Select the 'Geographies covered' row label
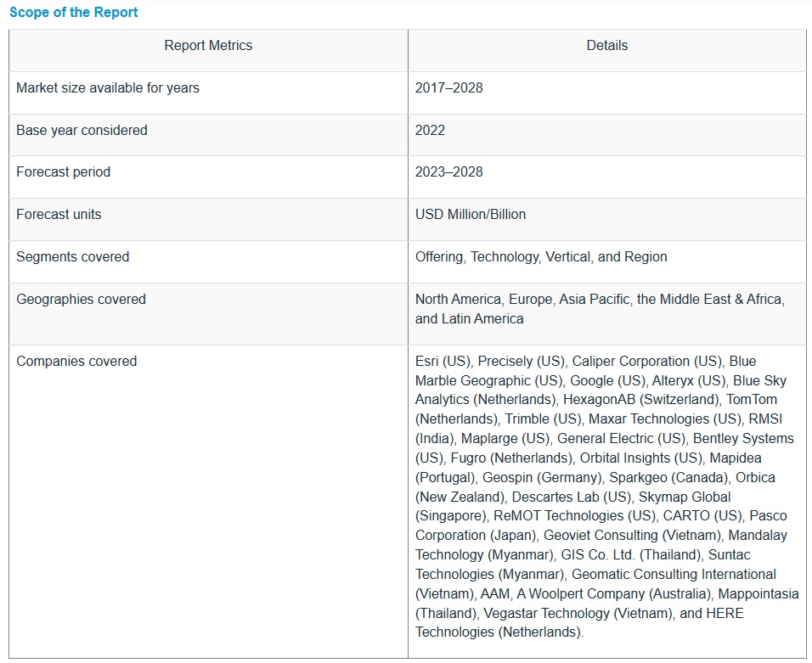Viewport: 812px width, 663px height. point(81,300)
